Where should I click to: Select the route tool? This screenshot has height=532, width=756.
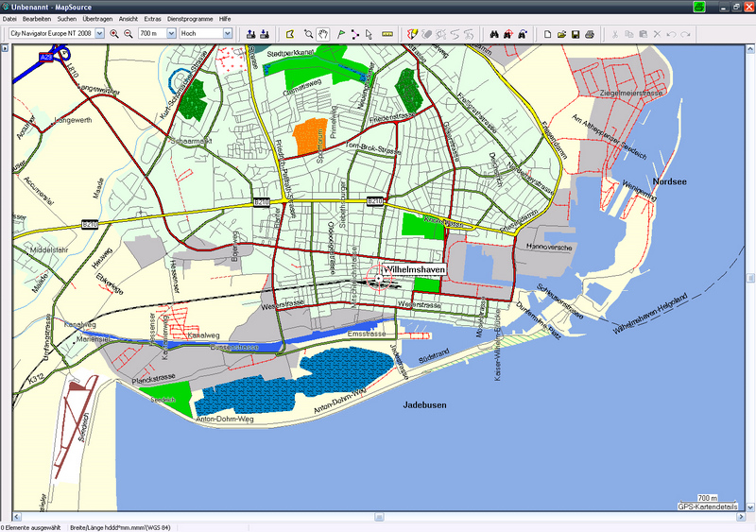[354, 34]
